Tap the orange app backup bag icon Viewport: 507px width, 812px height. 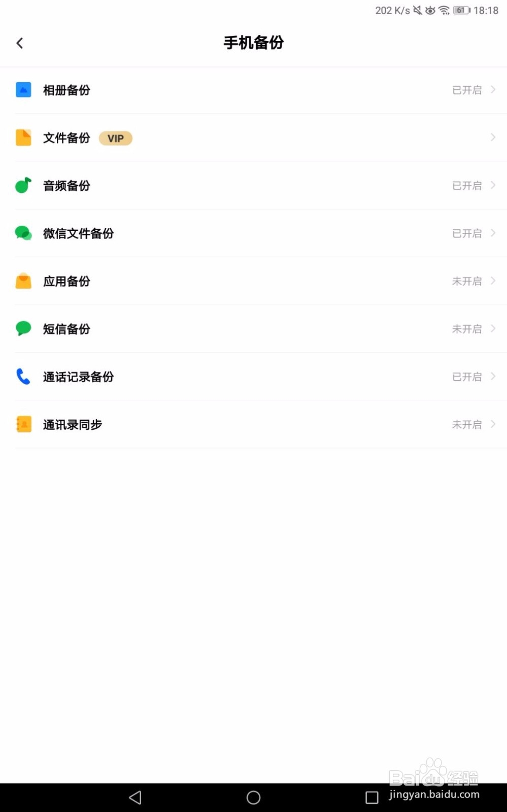click(x=23, y=281)
